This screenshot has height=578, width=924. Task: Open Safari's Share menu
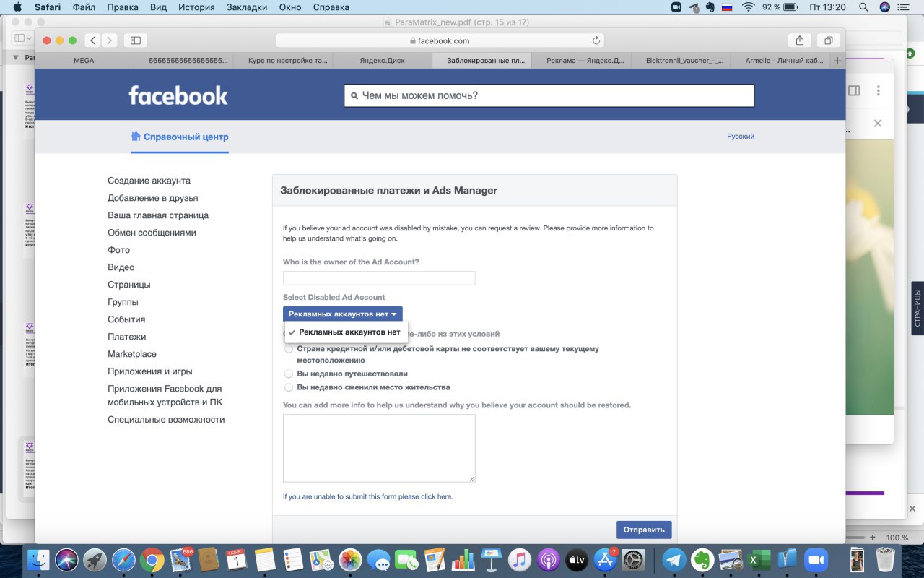coord(800,40)
